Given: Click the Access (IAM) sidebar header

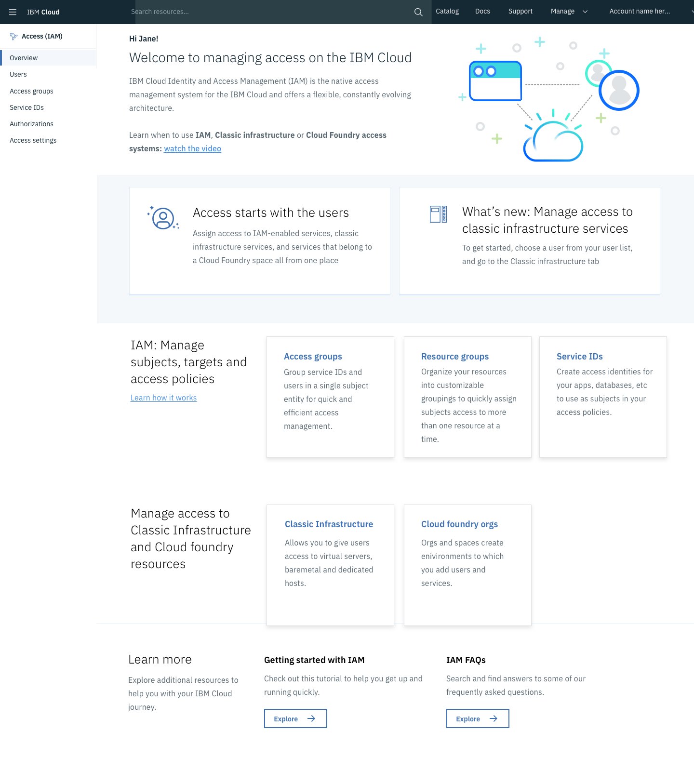Looking at the screenshot, I should [x=42, y=36].
